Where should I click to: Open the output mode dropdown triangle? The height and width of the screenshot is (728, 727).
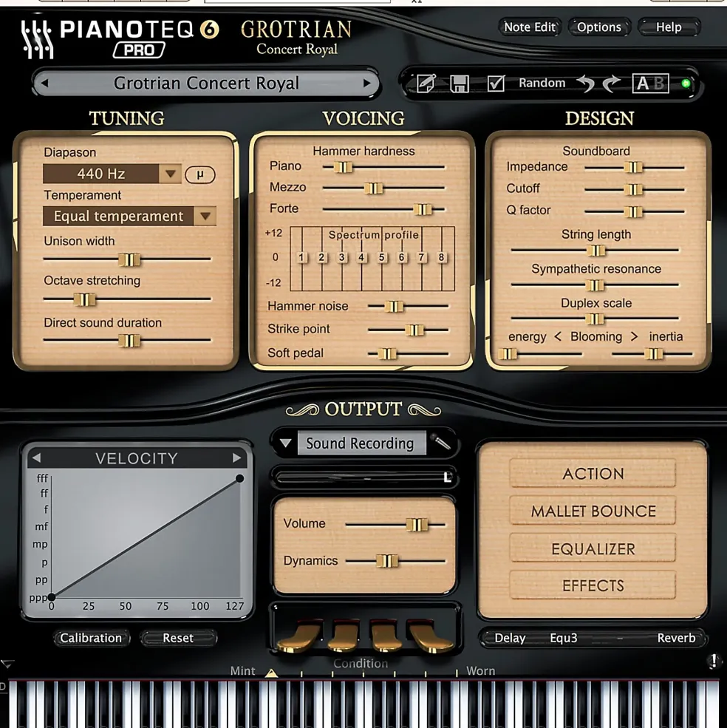click(285, 443)
